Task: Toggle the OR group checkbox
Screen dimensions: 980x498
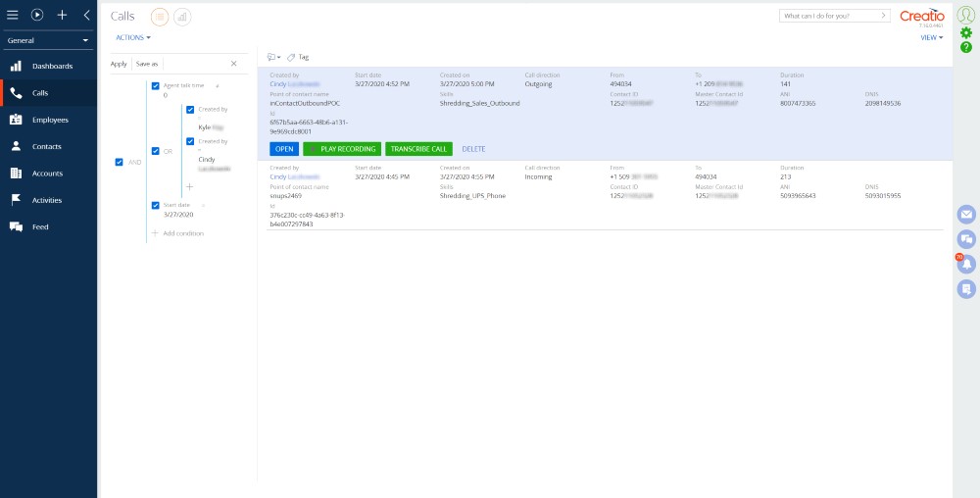Action: click(156, 151)
